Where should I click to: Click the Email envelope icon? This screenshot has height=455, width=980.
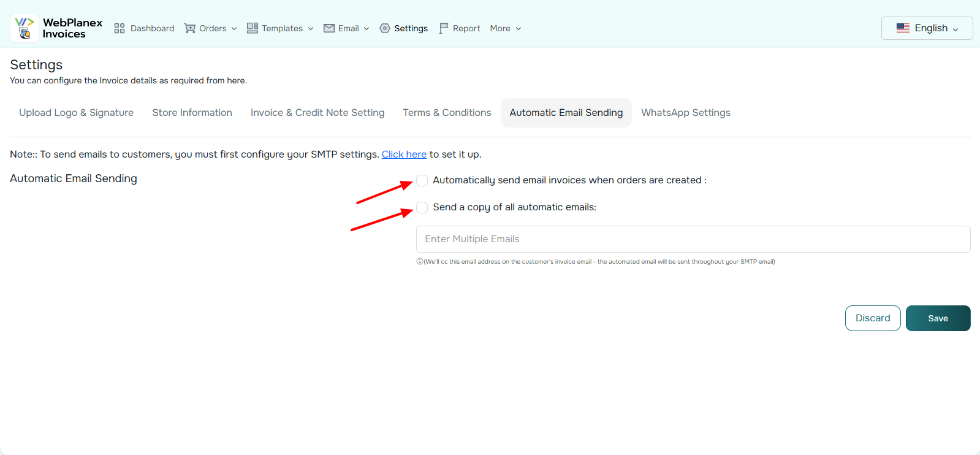point(329,28)
